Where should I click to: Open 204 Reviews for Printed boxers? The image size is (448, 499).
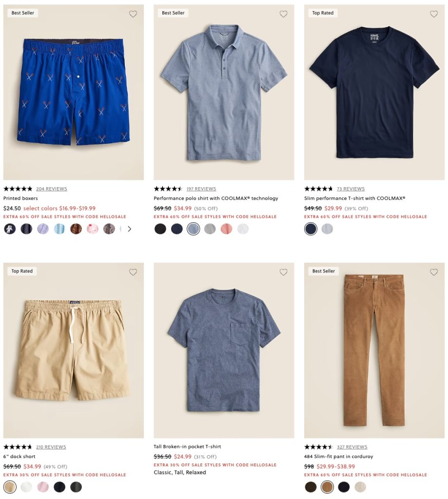pos(52,189)
